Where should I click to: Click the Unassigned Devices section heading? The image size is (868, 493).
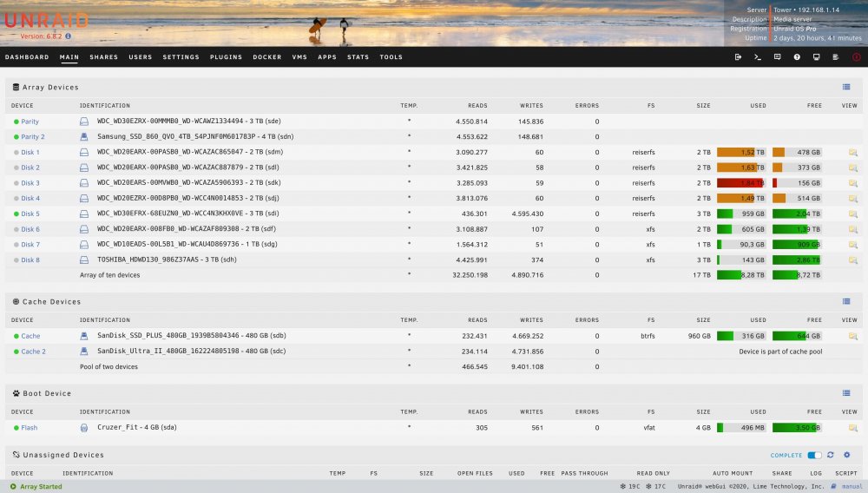pos(63,455)
